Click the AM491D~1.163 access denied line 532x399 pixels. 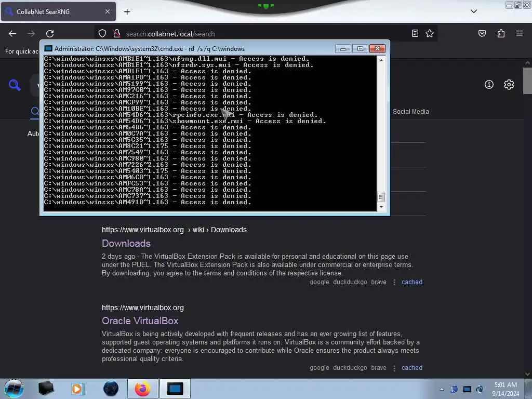pos(148,202)
